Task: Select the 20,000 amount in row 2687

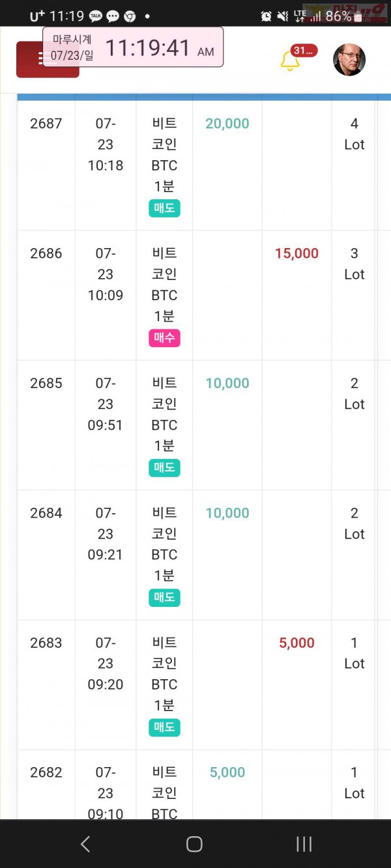Action: coord(227,124)
